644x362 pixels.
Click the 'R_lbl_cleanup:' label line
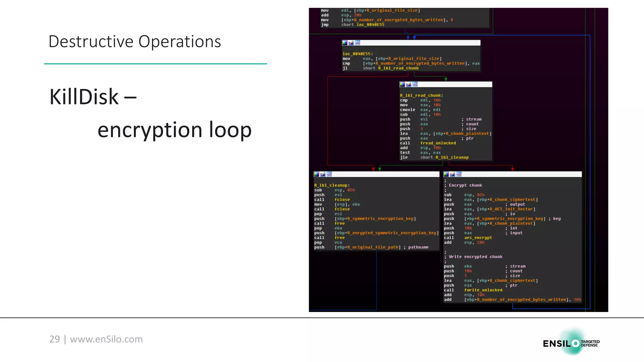point(332,185)
